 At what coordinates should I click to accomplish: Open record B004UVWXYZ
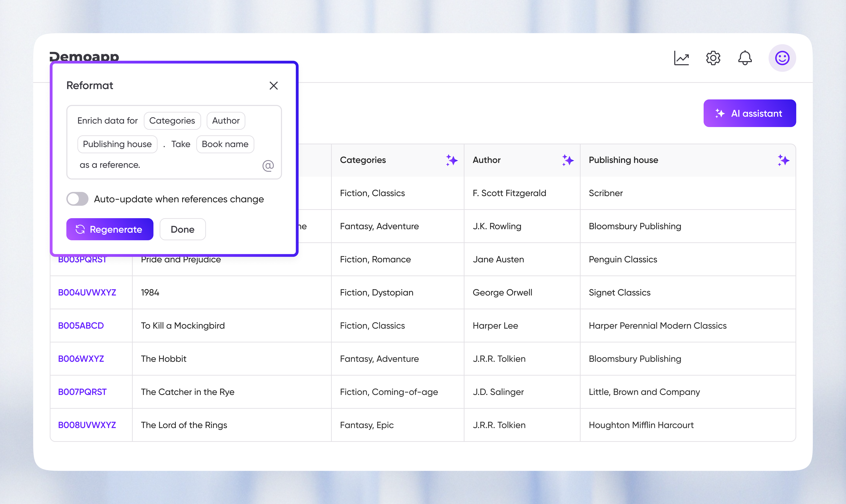(x=87, y=292)
